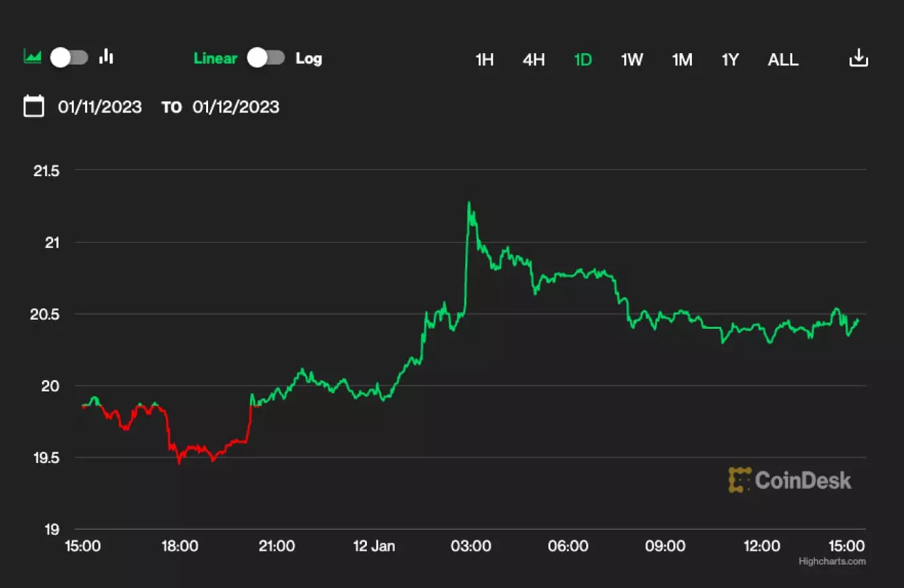Select the 4H interval option
904x588 pixels.
pos(533,59)
